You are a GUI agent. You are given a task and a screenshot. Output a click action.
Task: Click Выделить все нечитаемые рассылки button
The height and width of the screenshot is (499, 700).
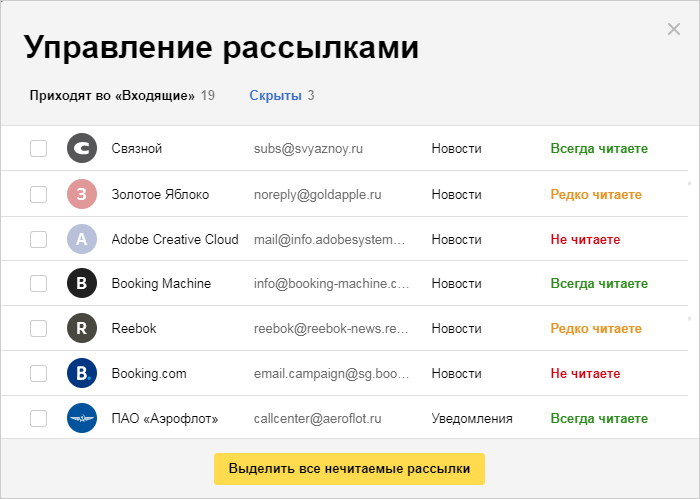[349, 469]
